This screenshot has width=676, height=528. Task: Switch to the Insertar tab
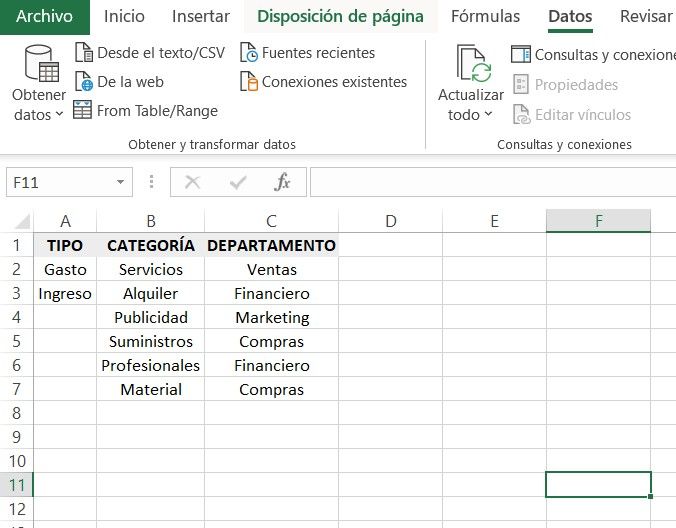pos(200,16)
